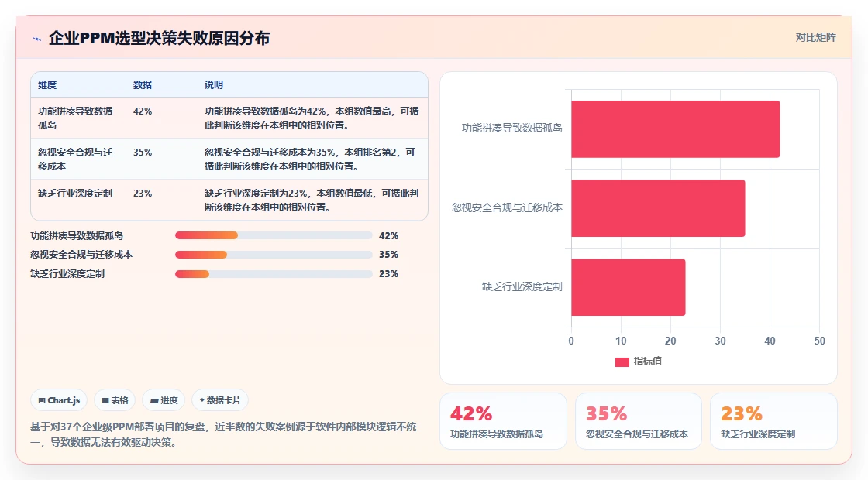Click the Chart.js tag chip
The width and height of the screenshot is (868, 480).
pos(59,400)
